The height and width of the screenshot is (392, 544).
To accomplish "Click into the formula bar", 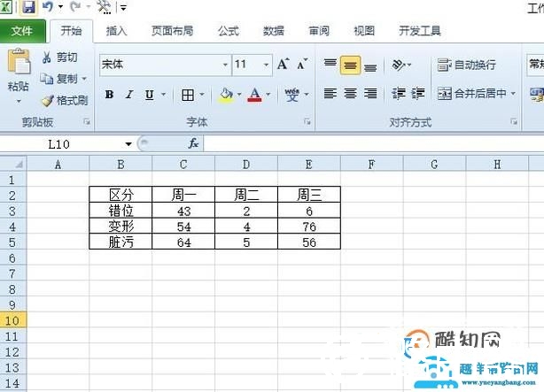I will pyautogui.click(x=374, y=144).
